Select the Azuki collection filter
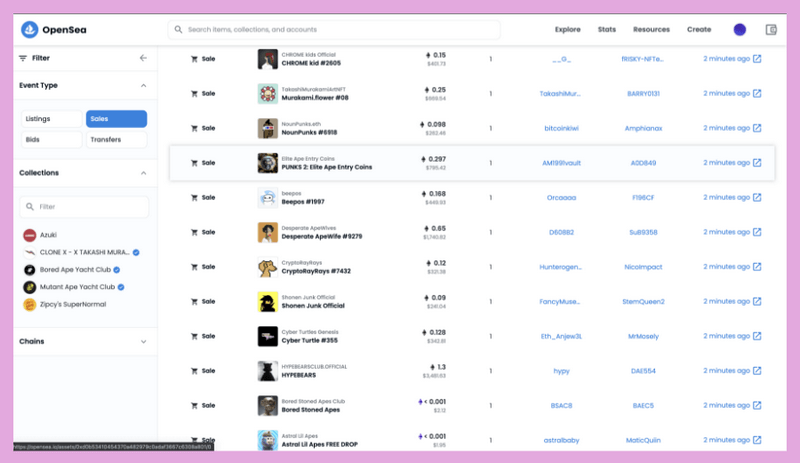The width and height of the screenshot is (800, 463). [48, 235]
